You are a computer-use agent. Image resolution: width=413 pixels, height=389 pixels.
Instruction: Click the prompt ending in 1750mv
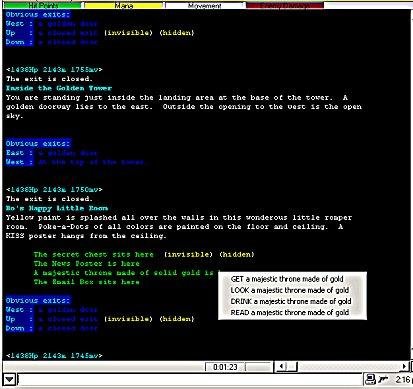pyautogui.click(x=54, y=190)
